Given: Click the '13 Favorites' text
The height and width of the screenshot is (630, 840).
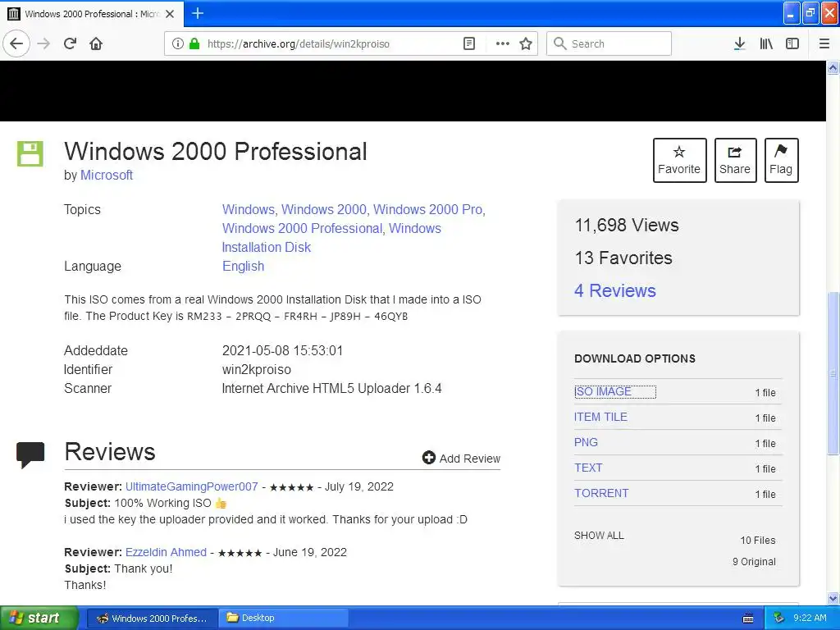Looking at the screenshot, I should [623, 258].
